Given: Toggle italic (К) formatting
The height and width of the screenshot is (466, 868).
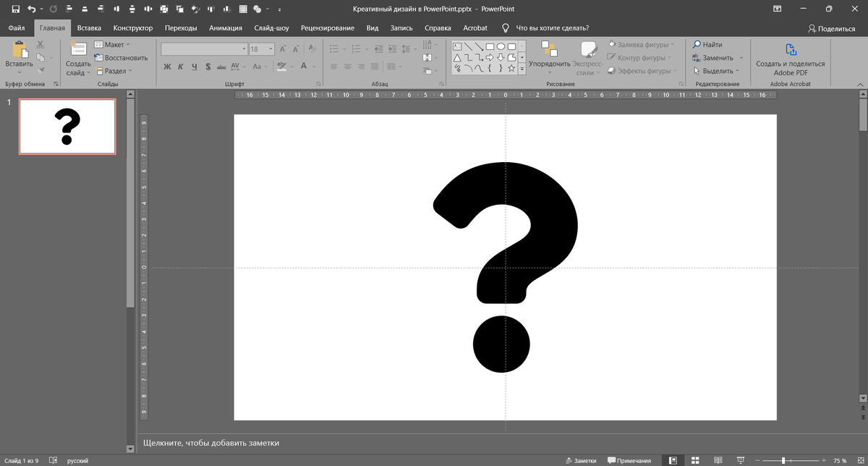Looking at the screenshot, I should tap(181, 67).
